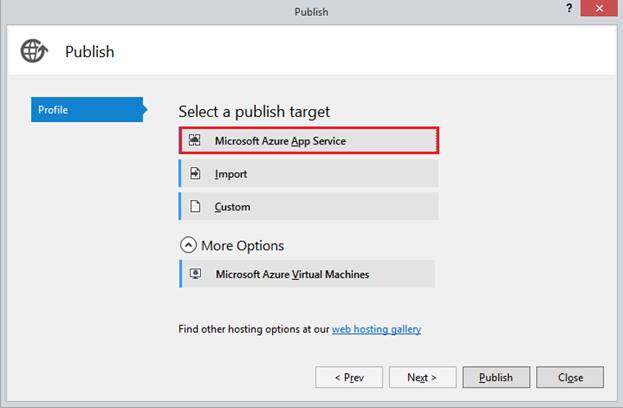This screenshot has height=408, width=623.
Task: Click the Azure App Service target icon
Action: [x=195, y=141]
